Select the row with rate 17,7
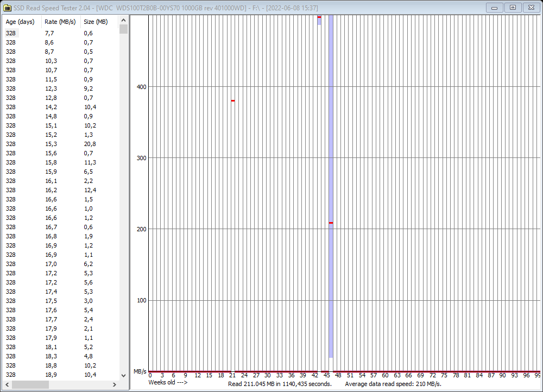Screen dimensions: 543x392 [61, 319]
